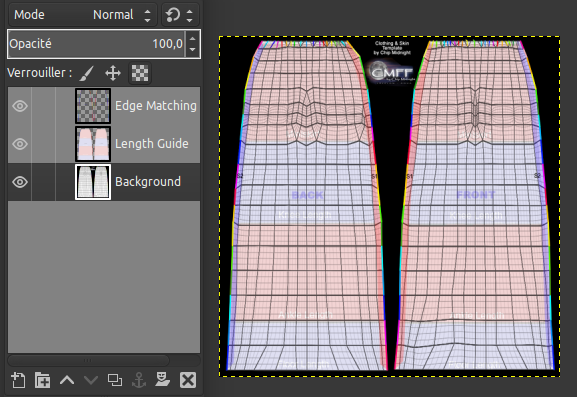Hide the Length Guide layer
Screen dimensions: 577x397
tap(20, 144)
